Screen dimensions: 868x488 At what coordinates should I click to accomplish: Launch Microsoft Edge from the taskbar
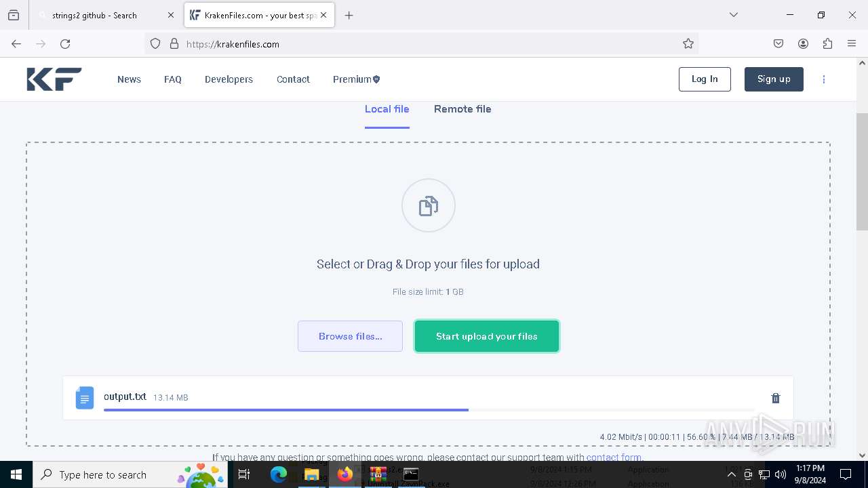point(279,474)
